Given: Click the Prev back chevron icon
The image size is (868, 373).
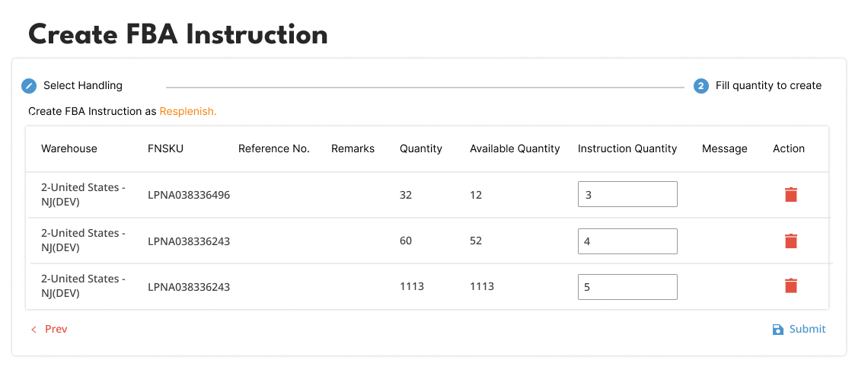Looking at the screenshot, I should click(34, 330).
